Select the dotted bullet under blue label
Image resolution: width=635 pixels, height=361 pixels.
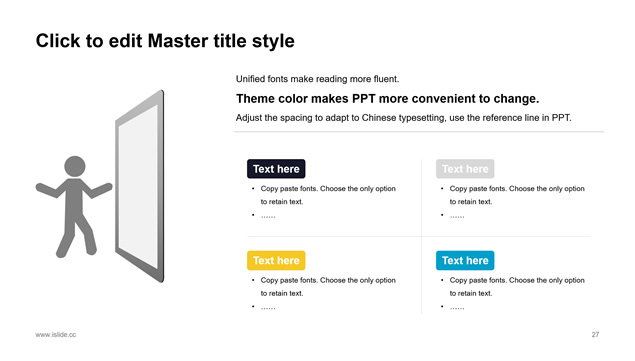(457, 308)
